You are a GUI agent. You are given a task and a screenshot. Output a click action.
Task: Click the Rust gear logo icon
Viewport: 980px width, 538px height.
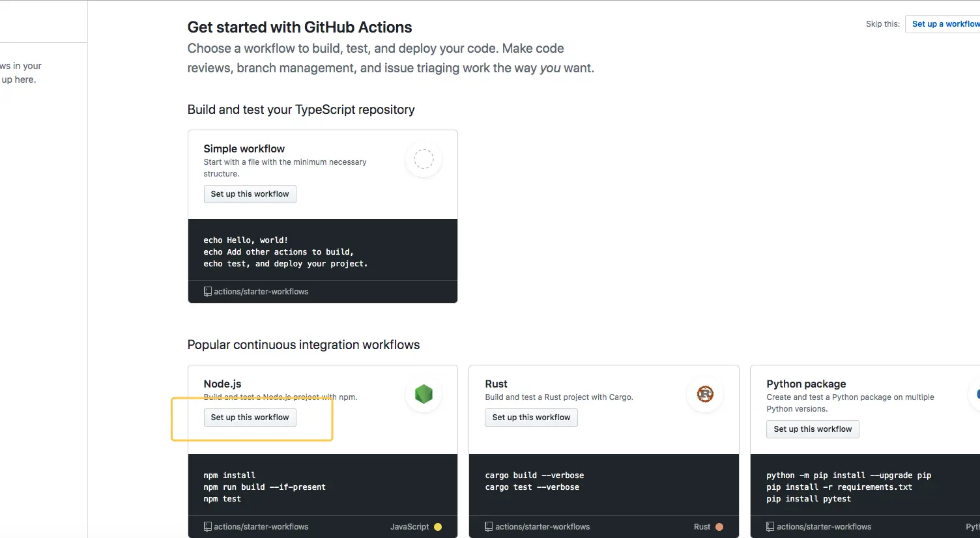705,394
